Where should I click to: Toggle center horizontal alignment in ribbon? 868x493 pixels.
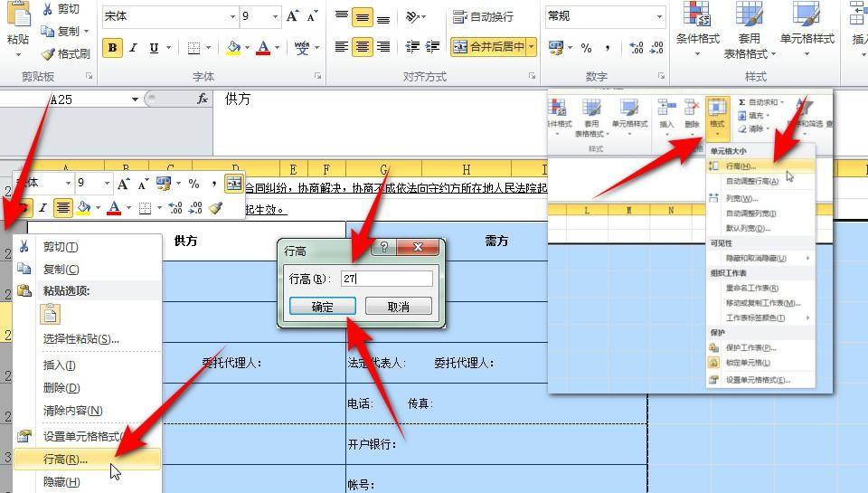[x=362, y=47]
